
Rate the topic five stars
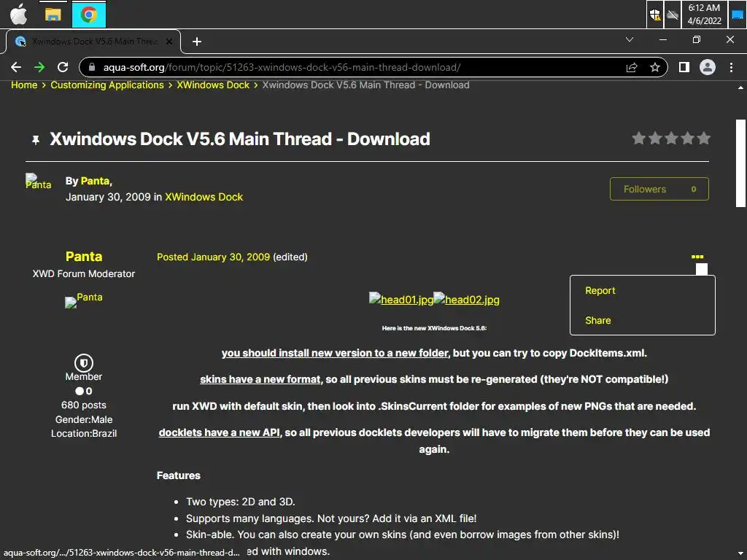704,139
